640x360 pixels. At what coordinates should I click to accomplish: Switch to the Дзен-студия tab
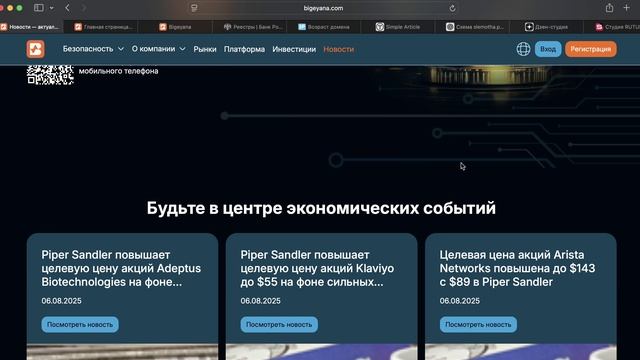[x=547, y=27]
